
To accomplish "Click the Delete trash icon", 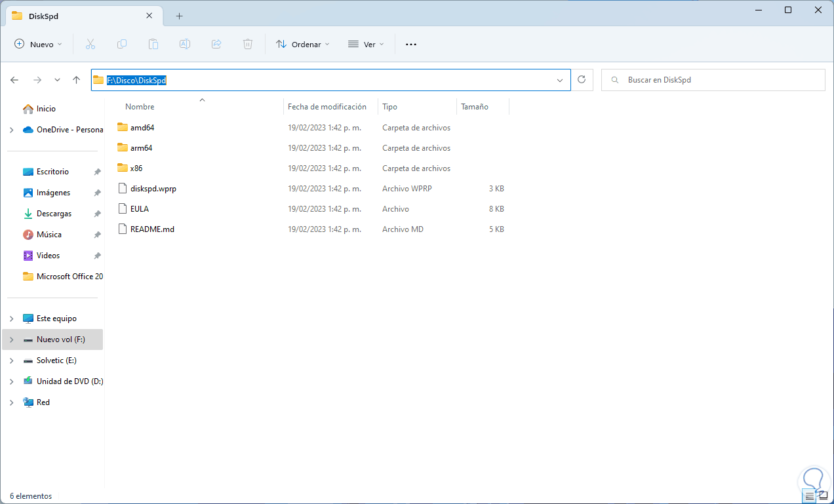I will (x=248, y=44).
